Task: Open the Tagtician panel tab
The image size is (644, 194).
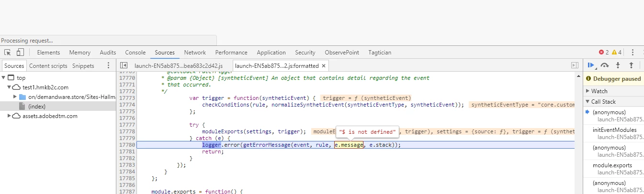Action: [x=380, y=53]
